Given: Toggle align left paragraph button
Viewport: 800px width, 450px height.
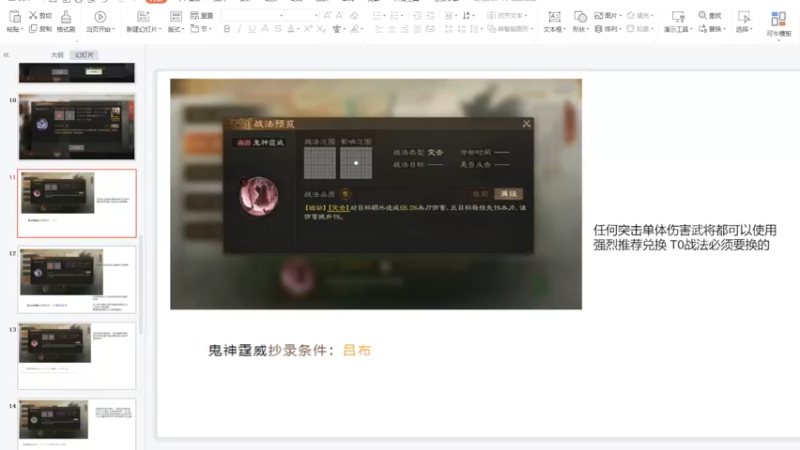Looking at the screenshot, I should pyautogui.click(x=379, y=29).
